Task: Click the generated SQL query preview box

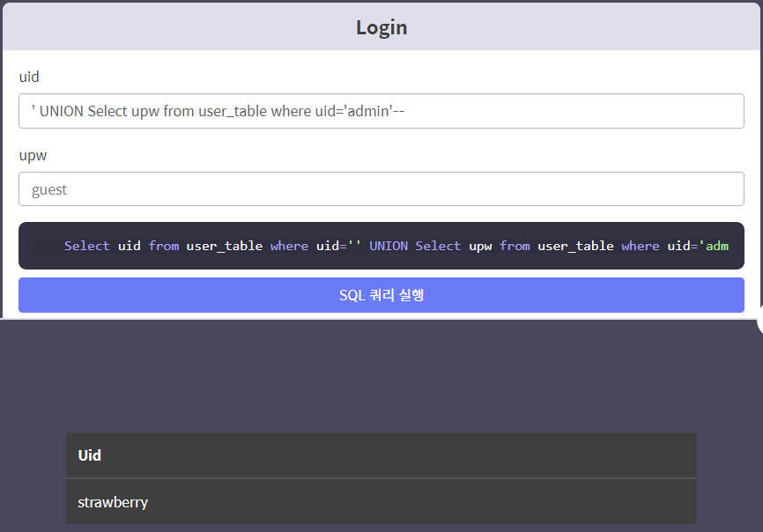Action: [381, 246]
